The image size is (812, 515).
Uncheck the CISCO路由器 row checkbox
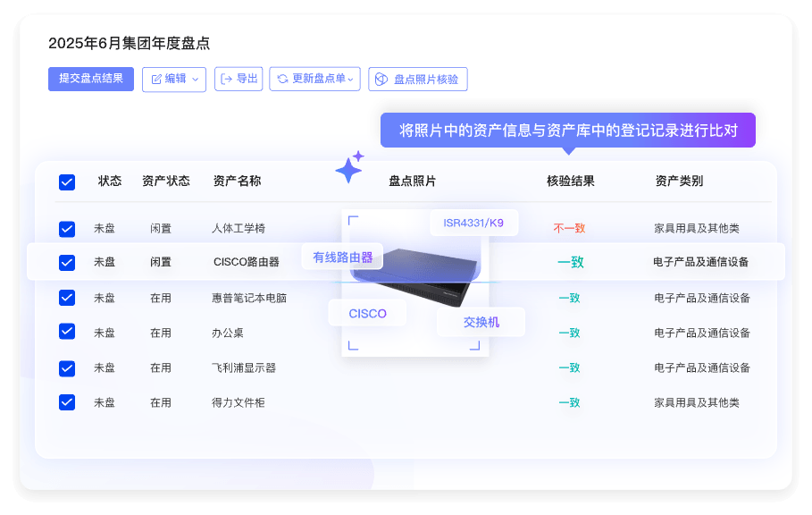pyautogui.click(x=66, y=263)
